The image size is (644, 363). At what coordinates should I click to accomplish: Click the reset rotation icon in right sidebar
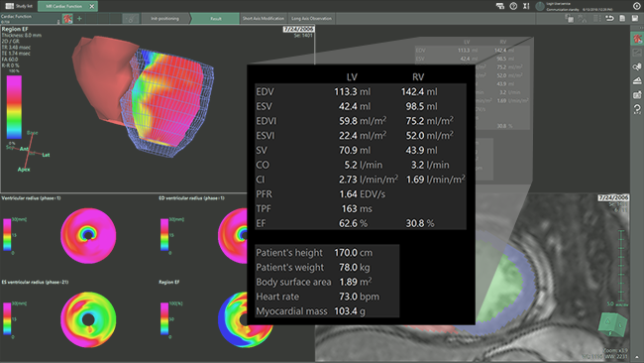point(637,109)
